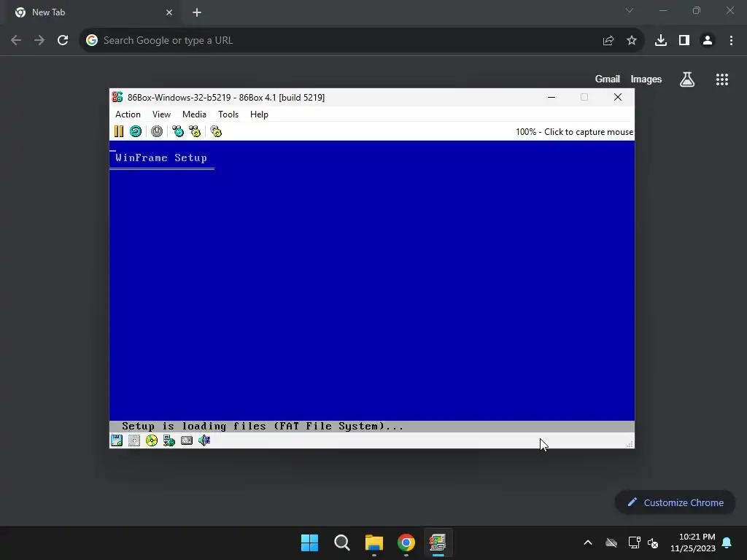Open Google apps grid
The width and height of the screenshot is (747, 560).
point(722,79)
